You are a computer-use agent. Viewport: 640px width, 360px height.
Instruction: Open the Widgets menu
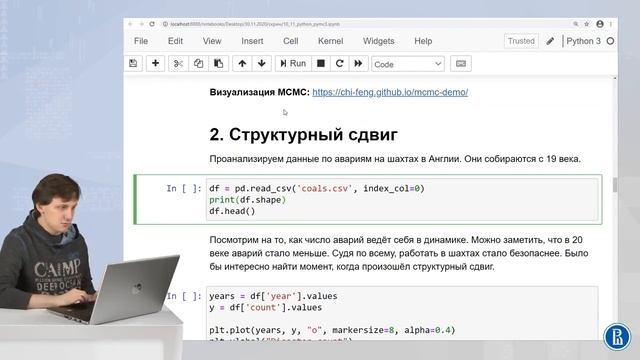[x=378, y=41]
